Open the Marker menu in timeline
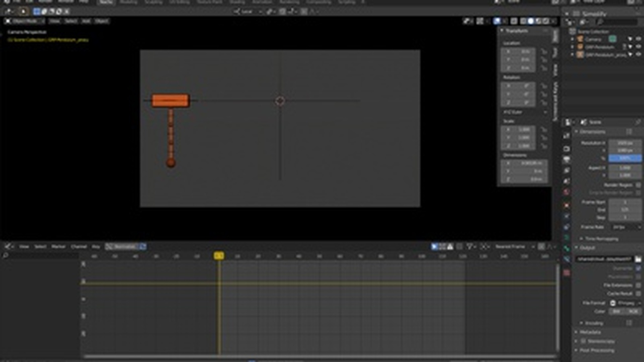This screenshot has height=362, width=644. pos(58,247)
